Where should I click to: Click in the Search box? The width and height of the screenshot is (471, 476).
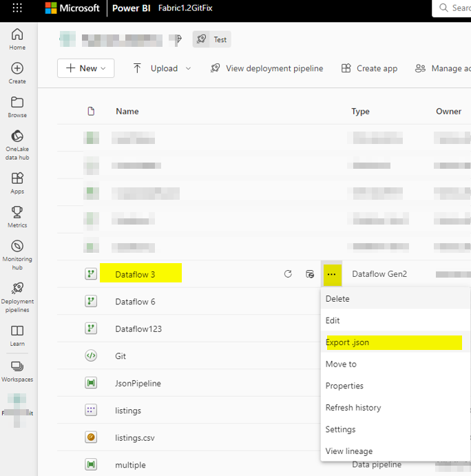452,8
